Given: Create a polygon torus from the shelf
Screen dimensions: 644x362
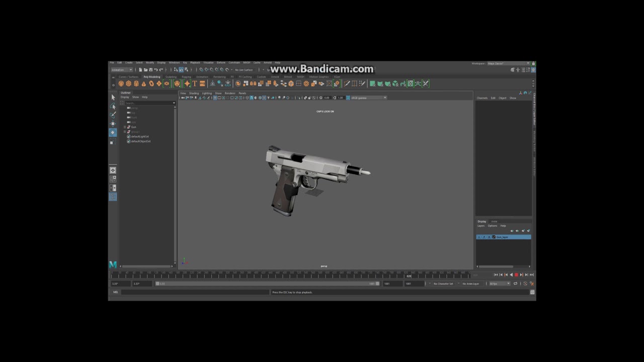Looking at the screenshot, I should 151,83.
